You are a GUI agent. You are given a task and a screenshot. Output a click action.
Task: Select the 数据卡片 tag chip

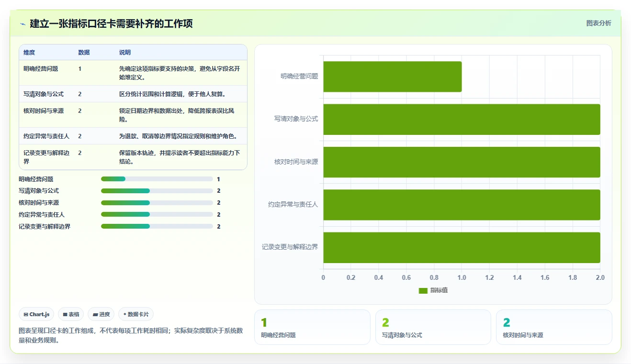[x=136, y=314]
